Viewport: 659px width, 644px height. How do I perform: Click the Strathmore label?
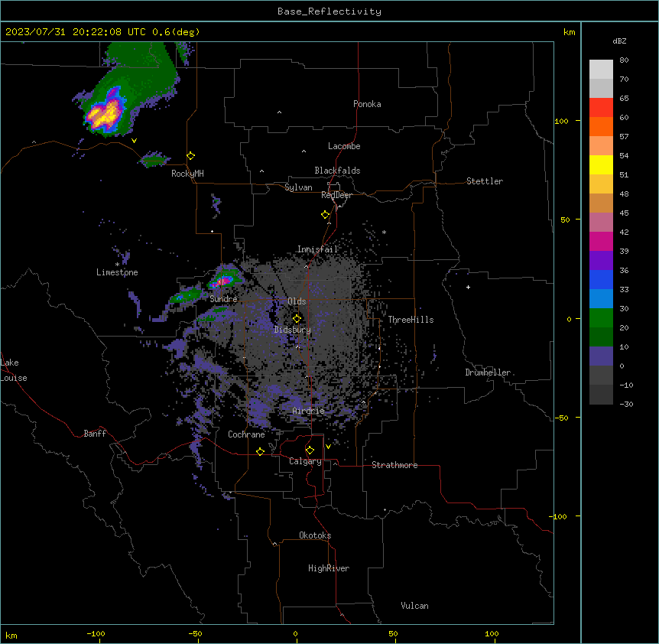click(x=394, y=465)
